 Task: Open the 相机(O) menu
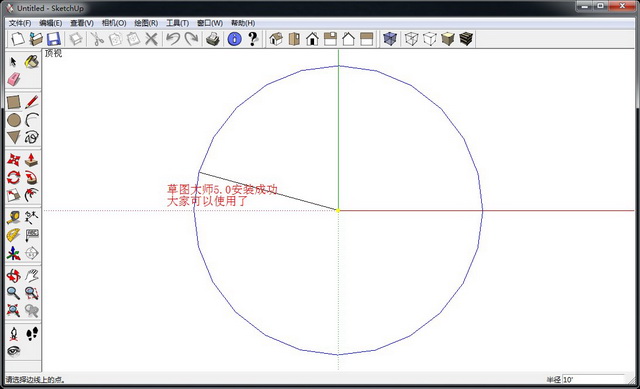[114, 23]
